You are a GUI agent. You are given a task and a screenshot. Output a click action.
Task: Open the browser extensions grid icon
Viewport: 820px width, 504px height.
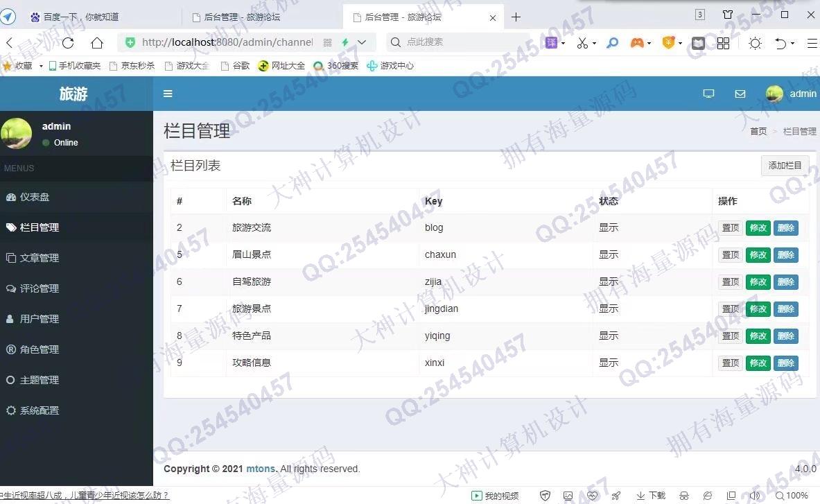coord(723,43)
